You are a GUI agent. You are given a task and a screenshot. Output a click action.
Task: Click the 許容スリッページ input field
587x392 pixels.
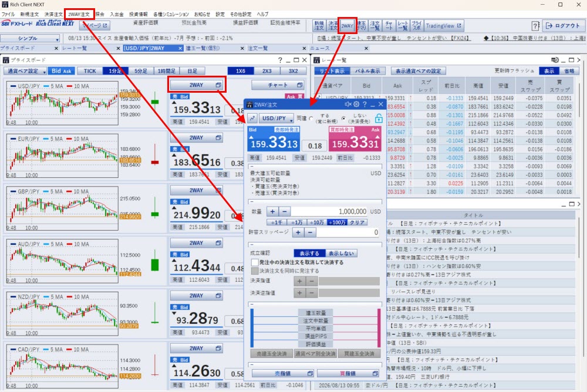pyautogui.click(x=348, y=232)
